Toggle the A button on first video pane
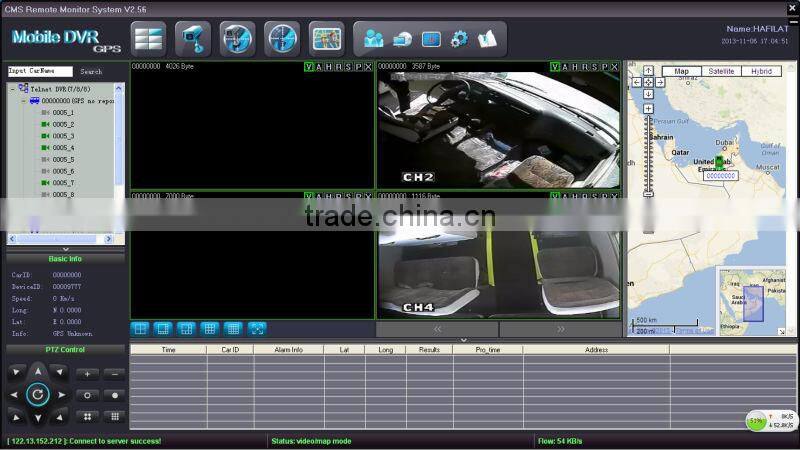 319,67
